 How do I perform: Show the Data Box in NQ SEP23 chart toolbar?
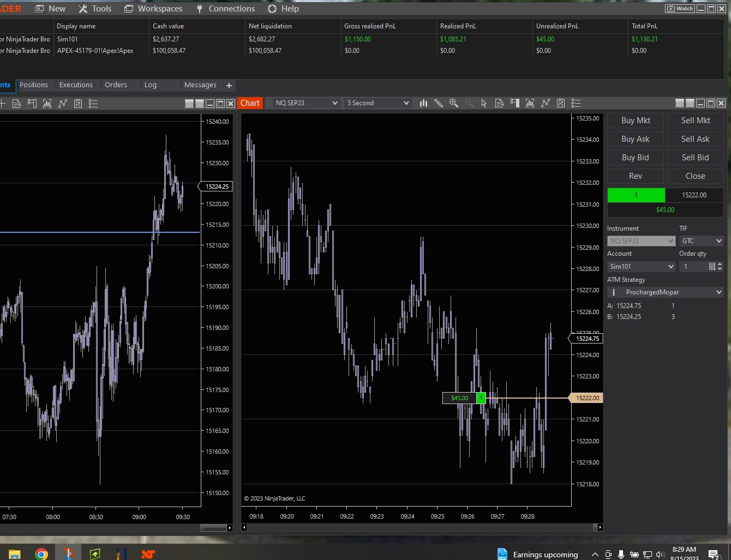tap(499, 103)
